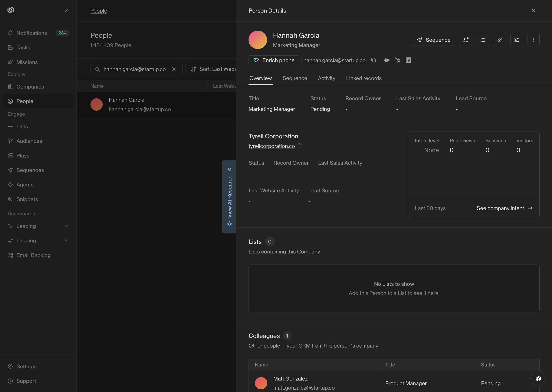The width and height of the screenshot is (552, 392).
Task: Switch to the Activity tab
Action: tap(326, 78)
